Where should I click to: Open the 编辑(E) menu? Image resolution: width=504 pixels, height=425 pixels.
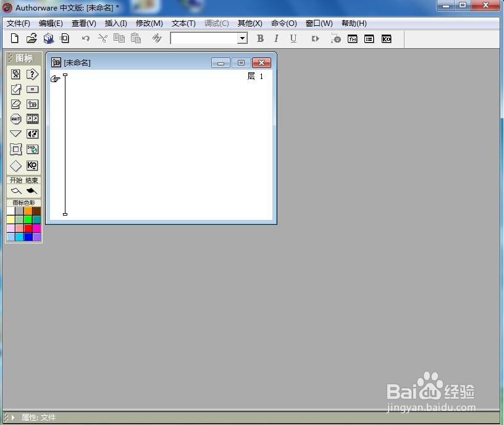coord(51,23)
